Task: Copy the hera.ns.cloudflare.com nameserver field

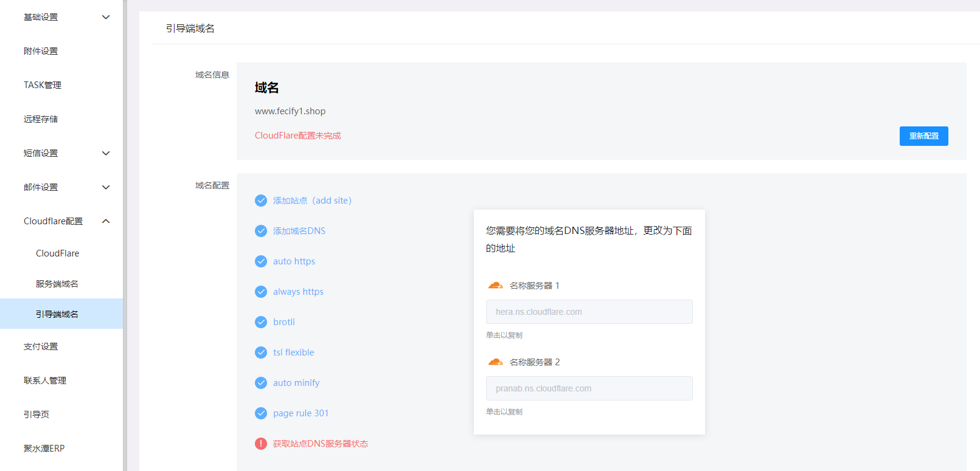Action: coord(589,312)
